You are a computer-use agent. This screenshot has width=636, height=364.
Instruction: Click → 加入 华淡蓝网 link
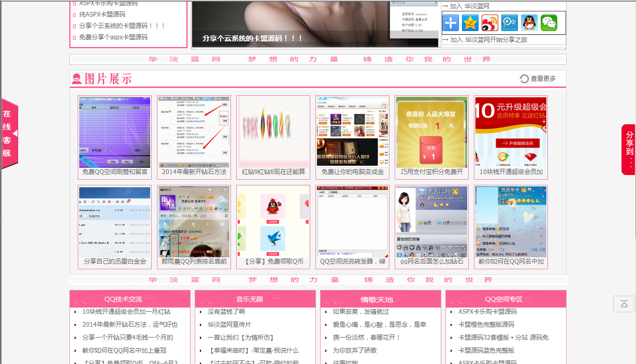click(x=466, y=6)
